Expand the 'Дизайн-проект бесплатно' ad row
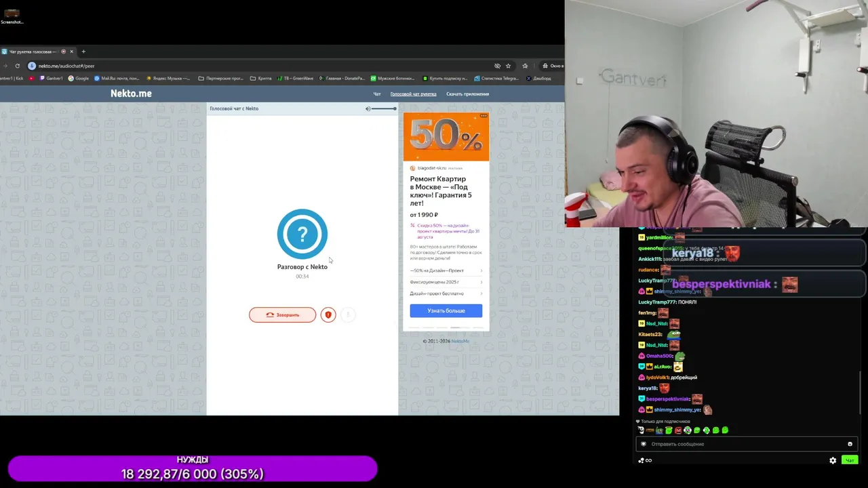Image resolution: width=868 pixels, height=488 pixels. coord(446,293)
